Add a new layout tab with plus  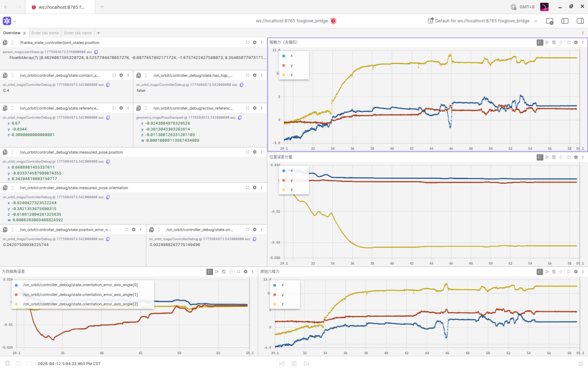[x=98, y=33]
